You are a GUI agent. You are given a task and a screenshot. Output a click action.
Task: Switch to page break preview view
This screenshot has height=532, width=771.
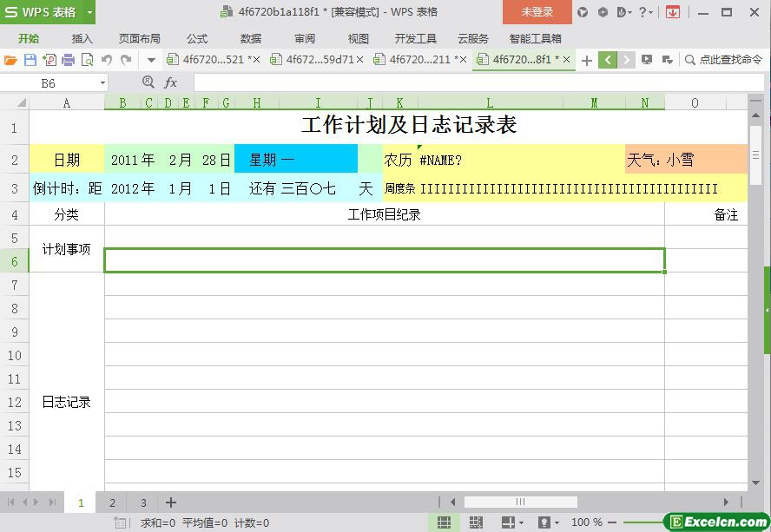pos(476,522)
